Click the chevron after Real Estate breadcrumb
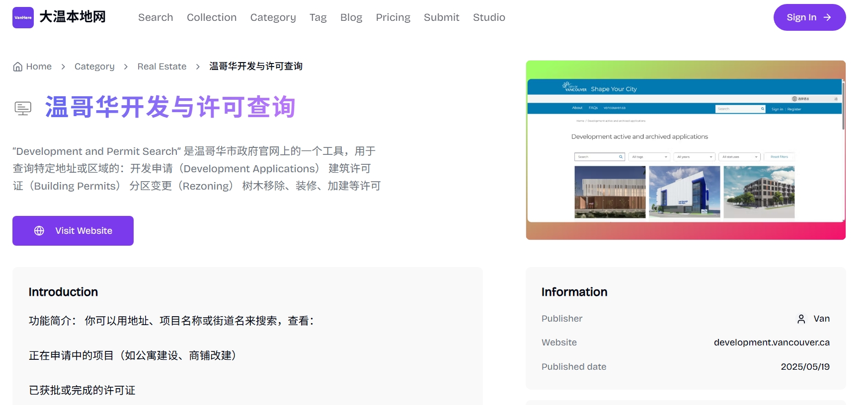 (198, 67)
